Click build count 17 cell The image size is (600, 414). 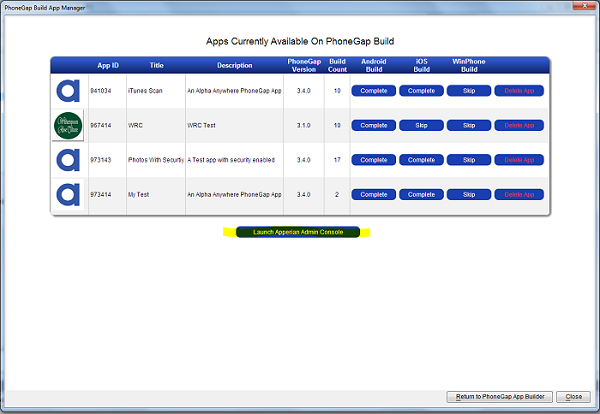(337, 160)
